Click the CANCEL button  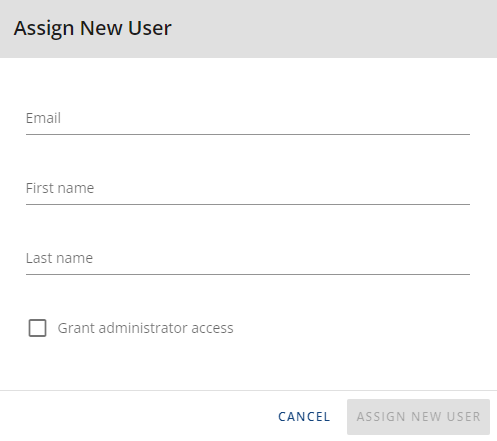[x=304, y=417]
